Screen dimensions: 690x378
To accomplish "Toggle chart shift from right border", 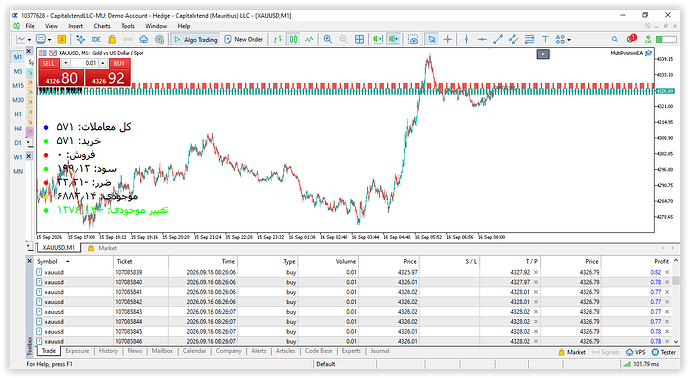I will [x=394, y=39].
